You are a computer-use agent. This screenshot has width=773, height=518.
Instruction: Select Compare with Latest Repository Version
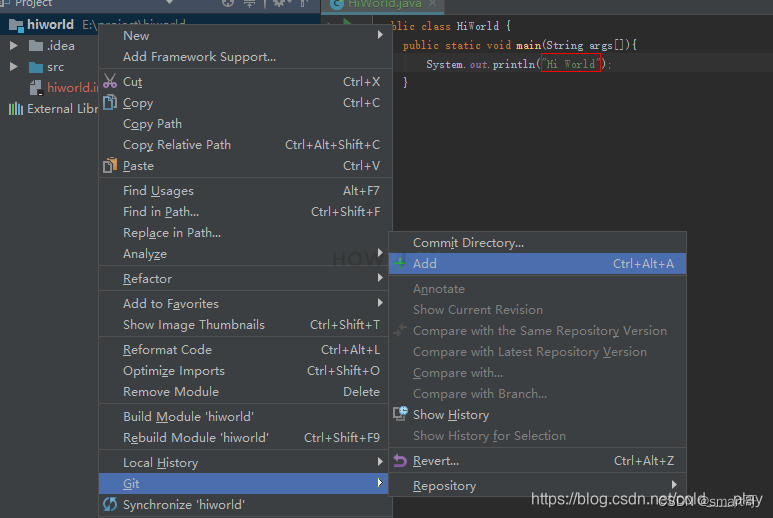pos(537,352)
